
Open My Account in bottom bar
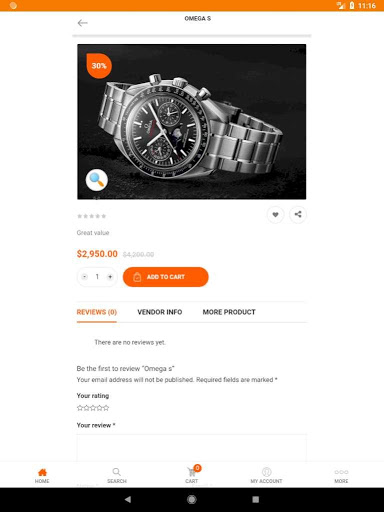tap(266, 476)
